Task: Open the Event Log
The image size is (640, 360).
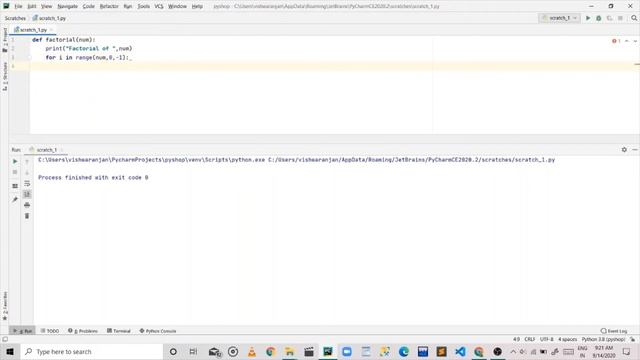Action: coord(614,331)
